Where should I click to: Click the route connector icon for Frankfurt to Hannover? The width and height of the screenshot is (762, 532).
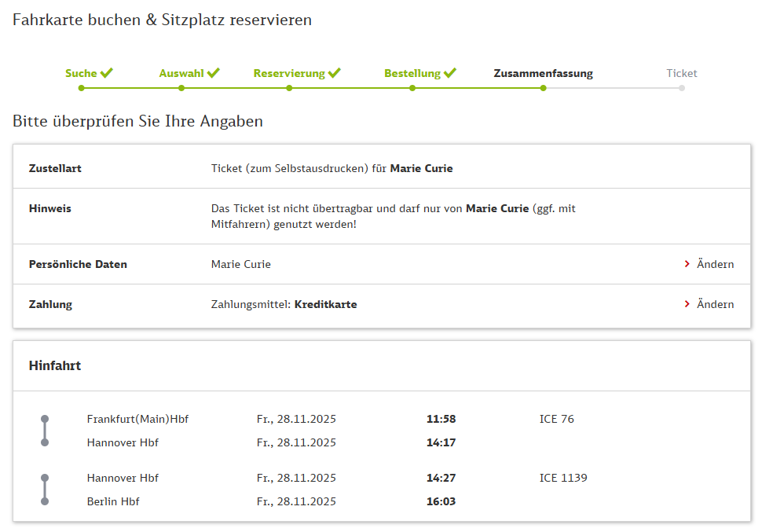(x=45, y=431)
